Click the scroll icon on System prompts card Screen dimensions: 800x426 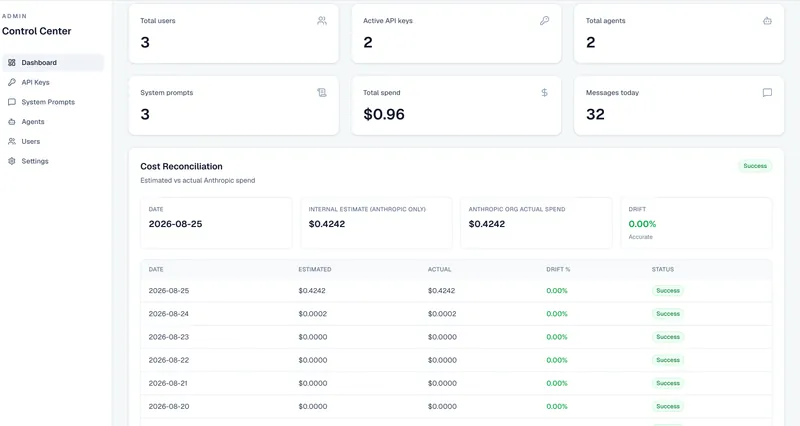pyautogui.click(x=322, y=93)
